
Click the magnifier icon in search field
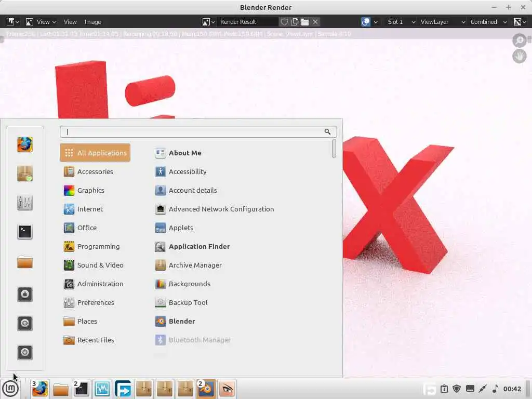[x=327, y=131]
